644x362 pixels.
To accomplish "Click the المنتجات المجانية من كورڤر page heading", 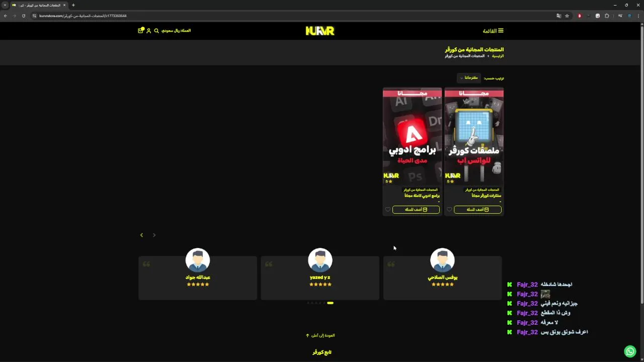I will pos(474,49).
